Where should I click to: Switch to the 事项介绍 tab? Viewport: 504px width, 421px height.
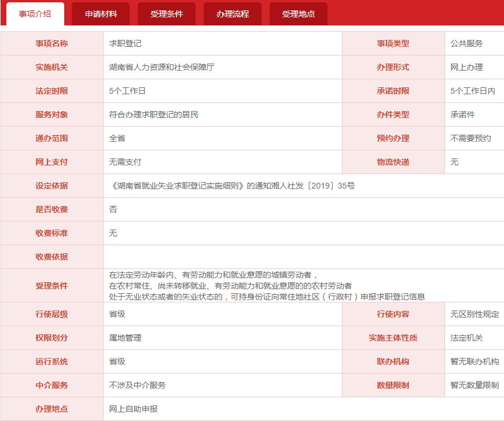coord(35,14)
